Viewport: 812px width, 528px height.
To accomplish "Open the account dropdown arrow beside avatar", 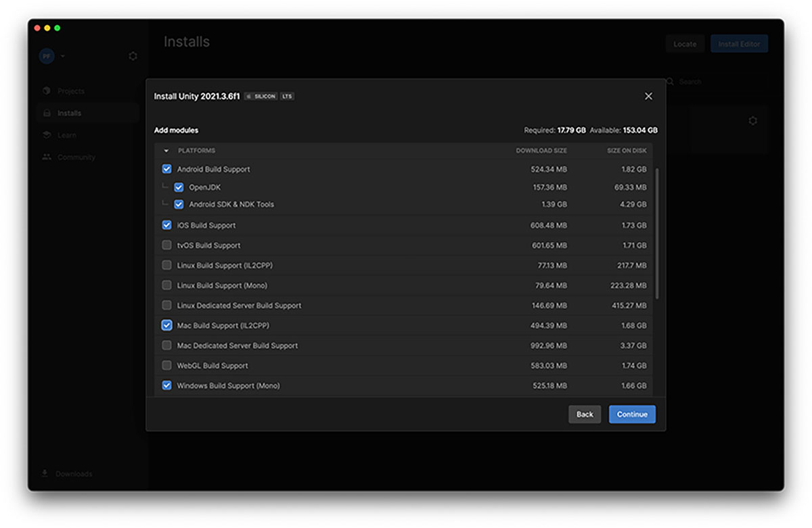I will click(x=63, y=56).
